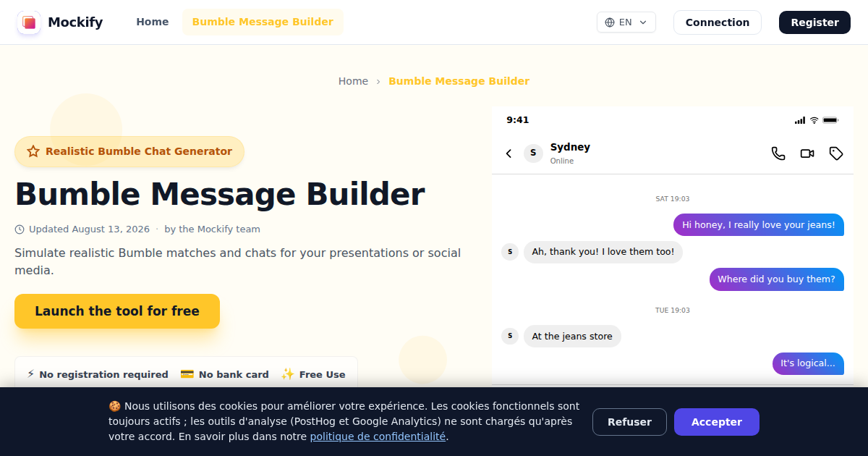The height and width of the screenshot is (456, 868).
Task: Click Bumble Message Builder breadcrumb item
Action: click(x=459, y=81)
